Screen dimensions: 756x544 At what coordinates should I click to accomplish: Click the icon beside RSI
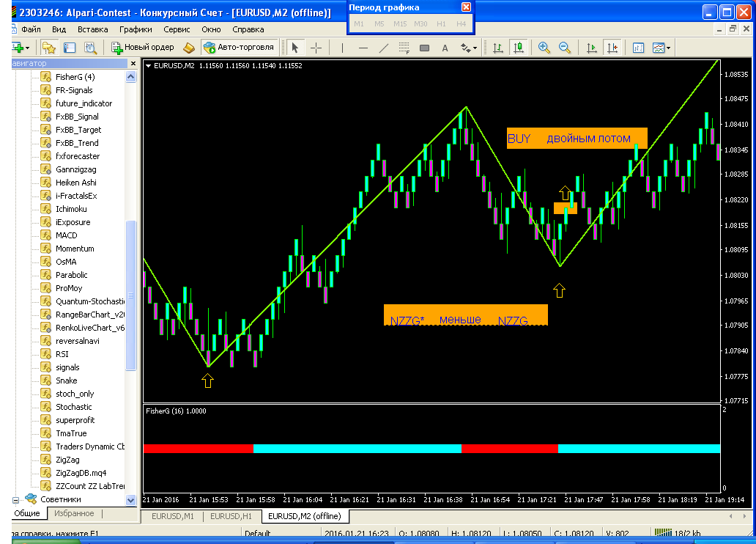point(46,354)
